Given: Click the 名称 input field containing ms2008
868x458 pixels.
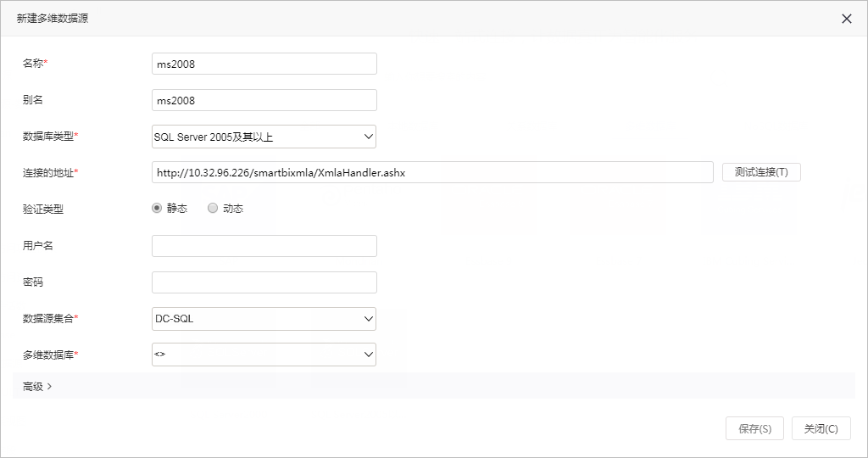Looking at the screenshot, I should coord(264,64).
